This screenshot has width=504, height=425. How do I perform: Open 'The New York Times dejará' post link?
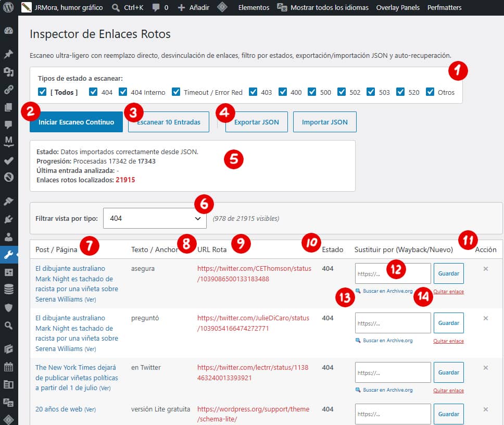pyautogui.click(x=77, y=378)
